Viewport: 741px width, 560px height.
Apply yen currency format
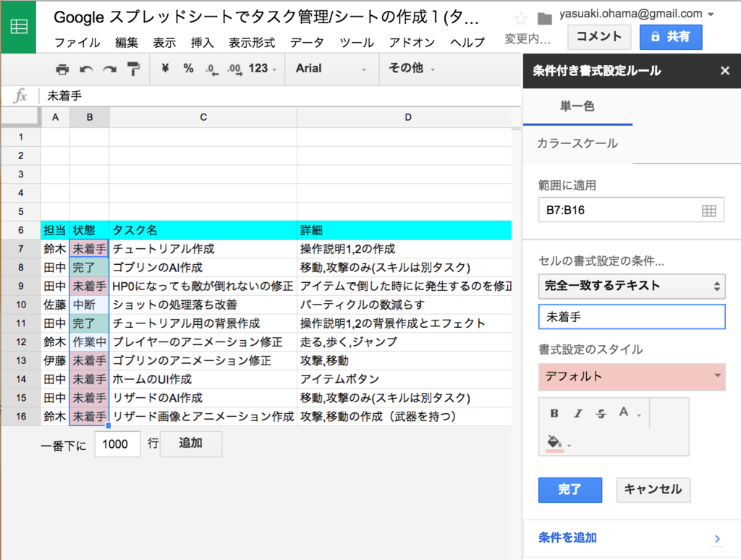(x=165, y=69)
